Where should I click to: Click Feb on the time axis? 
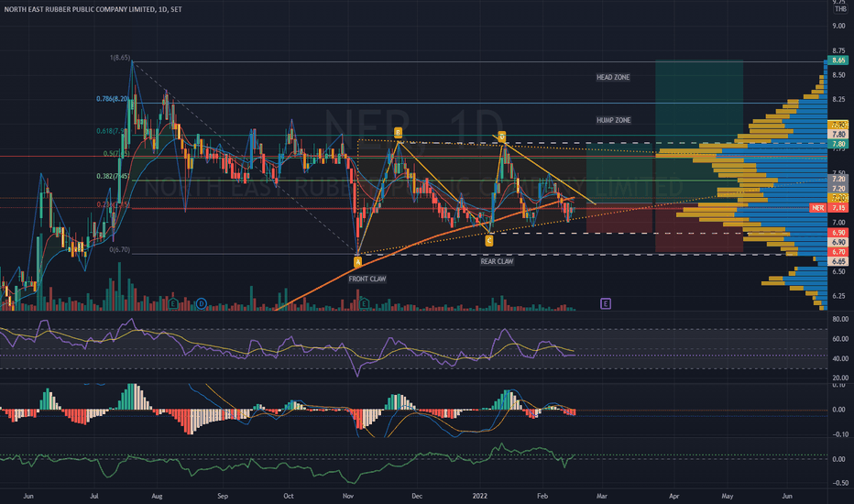click(542, 496)
